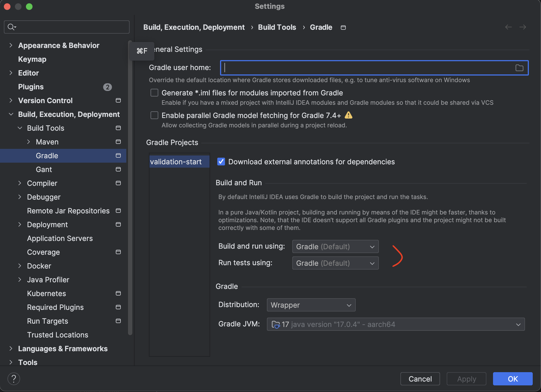Open Trusted Locations settings

click(x=58, y=335)
